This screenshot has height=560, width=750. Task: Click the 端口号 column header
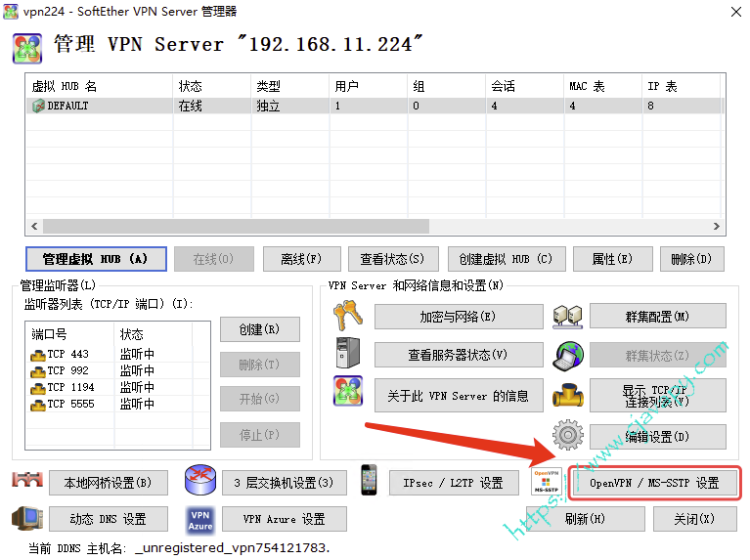pos(70,334)
